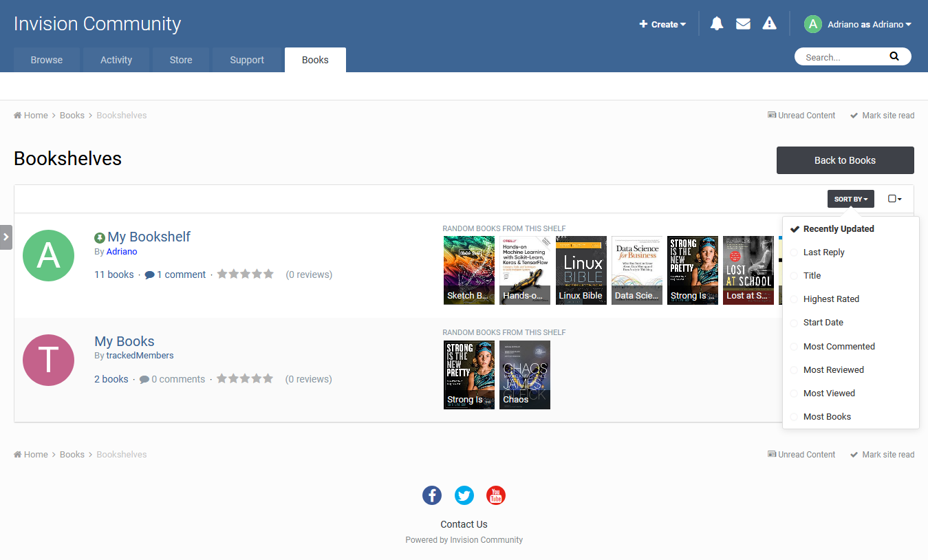The image size is (928, 560).
Task: Open the YouTube social icon
Action: (x=496, y=495)
